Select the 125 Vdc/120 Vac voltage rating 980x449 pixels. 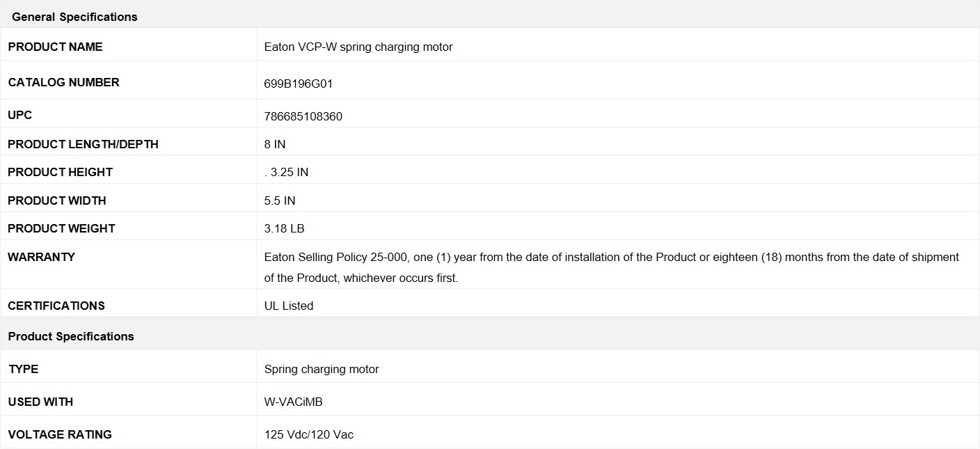(309, 434)
